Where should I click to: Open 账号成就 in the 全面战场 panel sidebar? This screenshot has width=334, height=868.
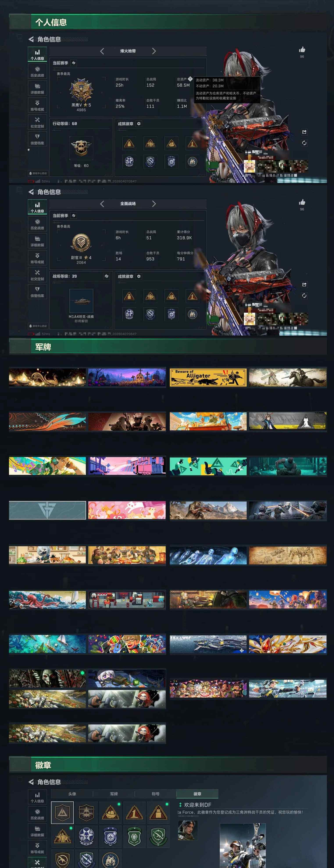[x=37, y=258]
